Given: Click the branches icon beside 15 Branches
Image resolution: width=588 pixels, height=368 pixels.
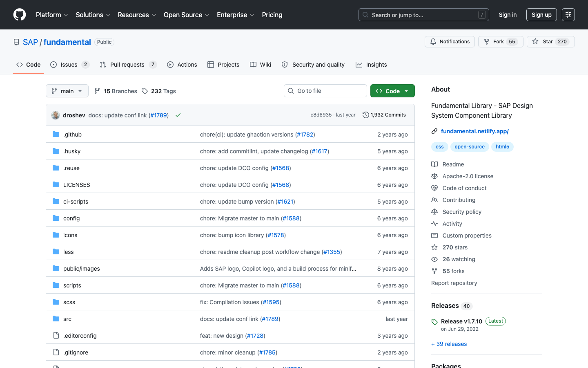Looking at the screenshot, I should [97, 91].
